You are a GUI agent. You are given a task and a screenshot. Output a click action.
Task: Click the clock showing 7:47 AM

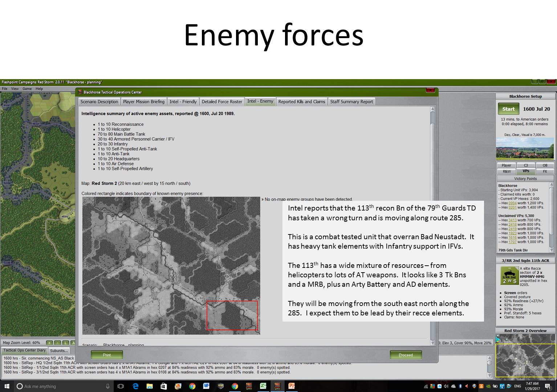(532, 386)
